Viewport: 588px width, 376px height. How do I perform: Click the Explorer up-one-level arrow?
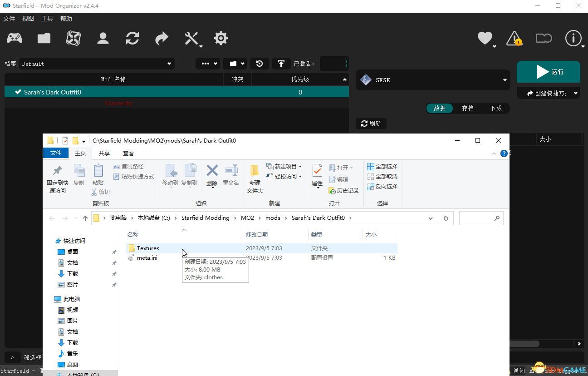pyautogui.click(x=85, y=218)
